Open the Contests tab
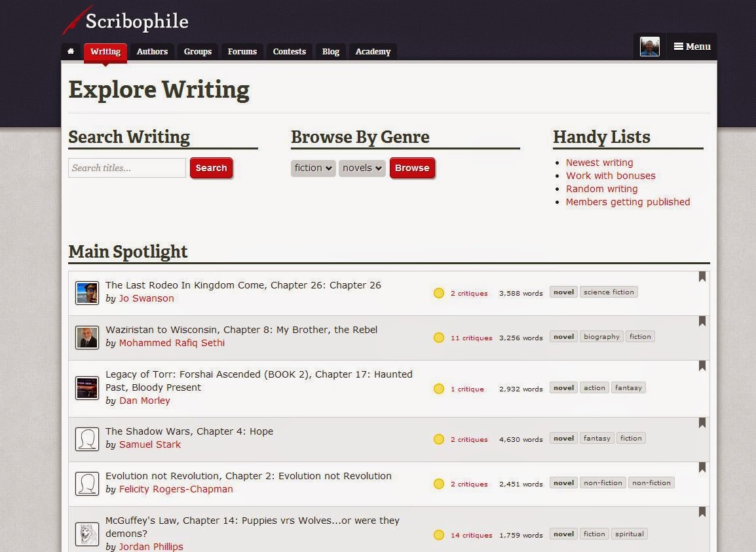The image size is (756, 552). pos(289,51)
